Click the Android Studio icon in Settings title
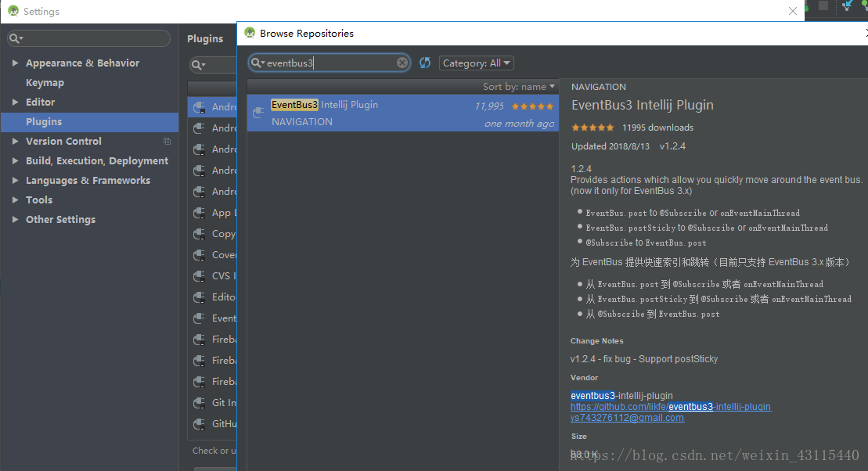868x471 pixels. coord(13,11)
